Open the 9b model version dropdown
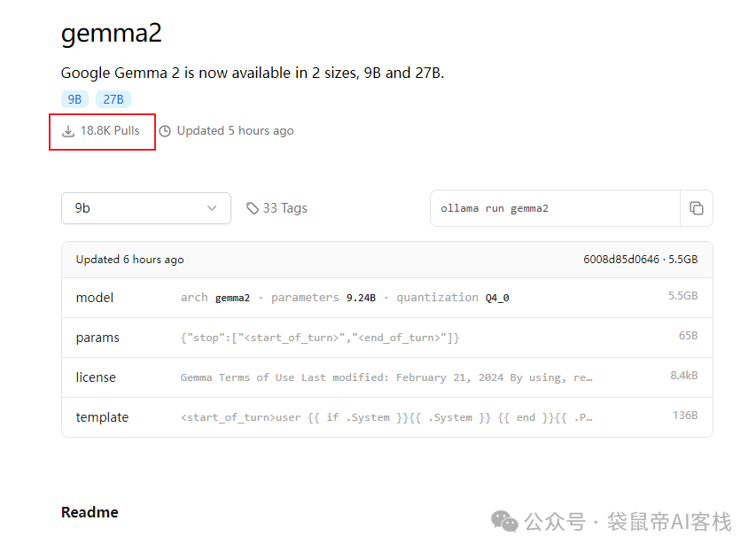This screenshot has height=552, width=756. coord(145,208)
